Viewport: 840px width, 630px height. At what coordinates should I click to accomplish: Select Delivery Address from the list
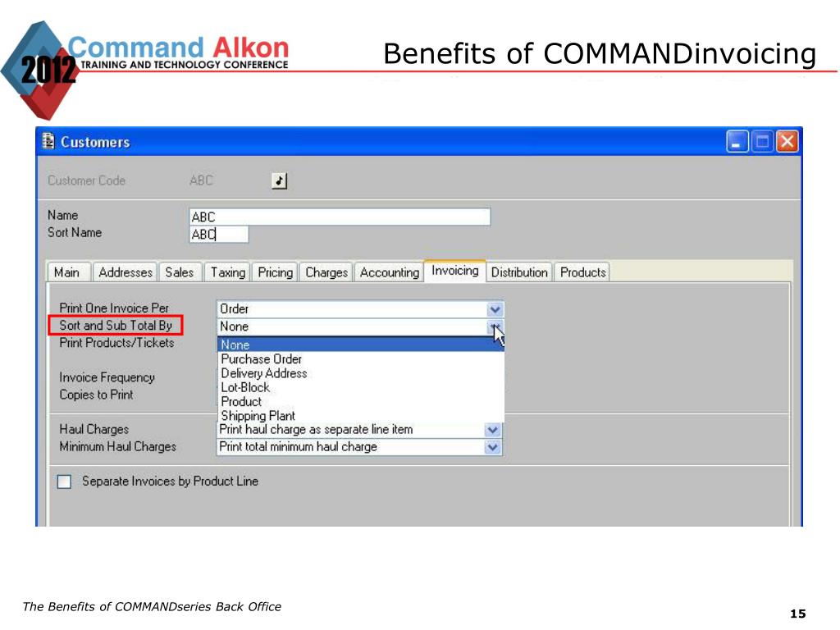pyautogui.click(x=361, y=373)
